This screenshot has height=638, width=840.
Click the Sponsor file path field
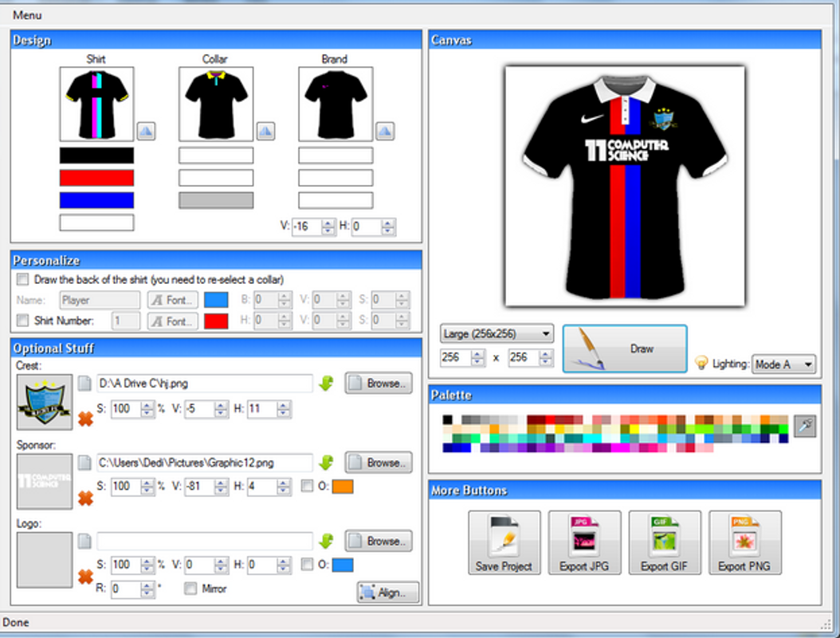[x=204, y=463]
